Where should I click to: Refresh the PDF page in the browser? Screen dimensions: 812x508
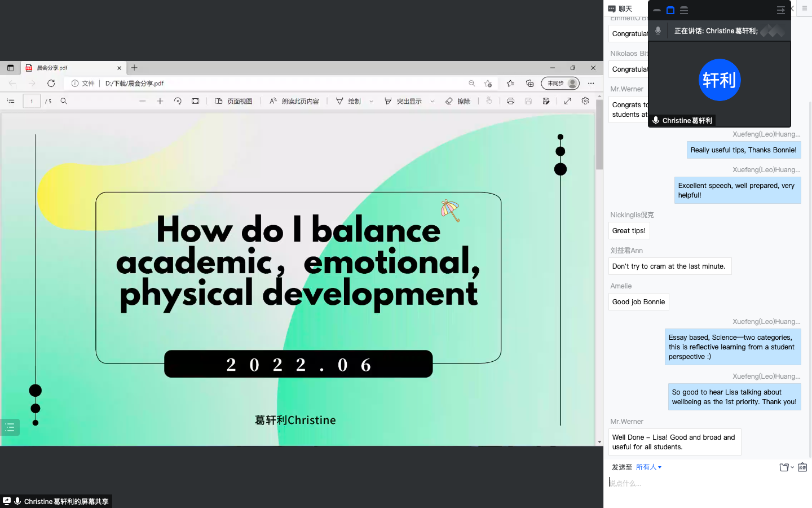(51, 84)
